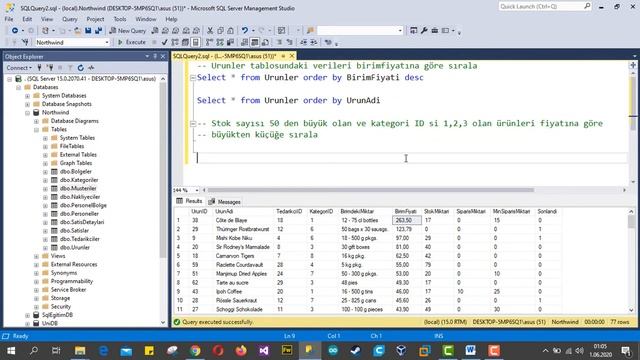Viewport: 640px width, 360px height.
Task: Select dbo.Kategoriler in Object Explorer
Action: point(79,180)
